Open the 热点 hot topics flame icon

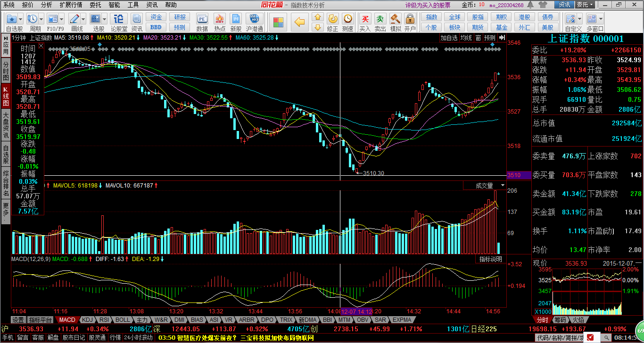(x=219, y=19)
